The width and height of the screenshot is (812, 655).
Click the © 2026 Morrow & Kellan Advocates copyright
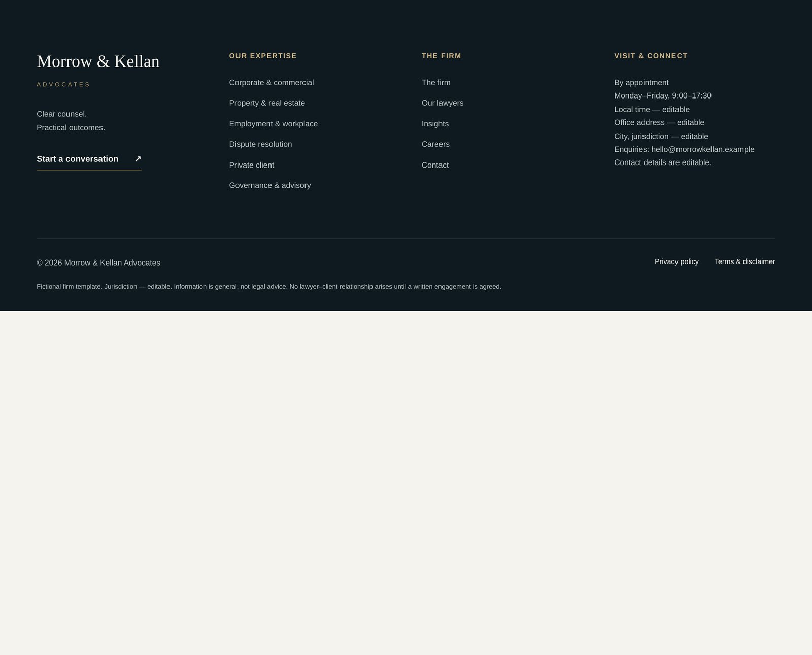coord(98,263)
